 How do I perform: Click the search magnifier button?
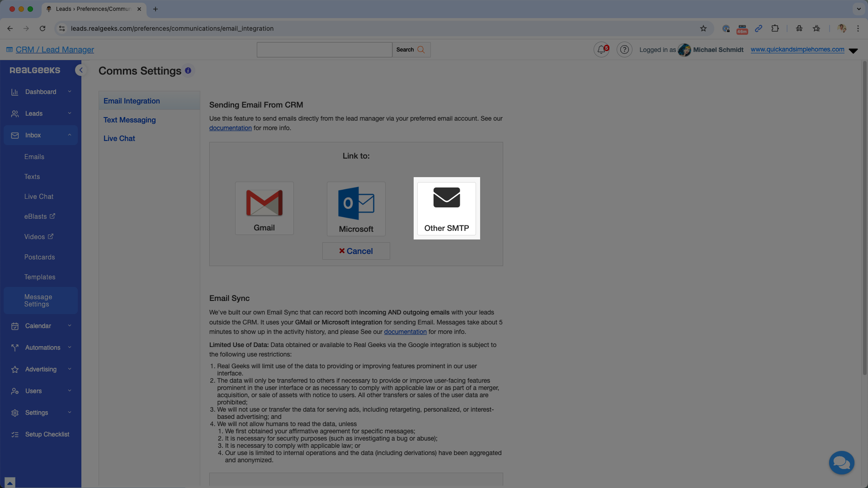pos(421,50)
